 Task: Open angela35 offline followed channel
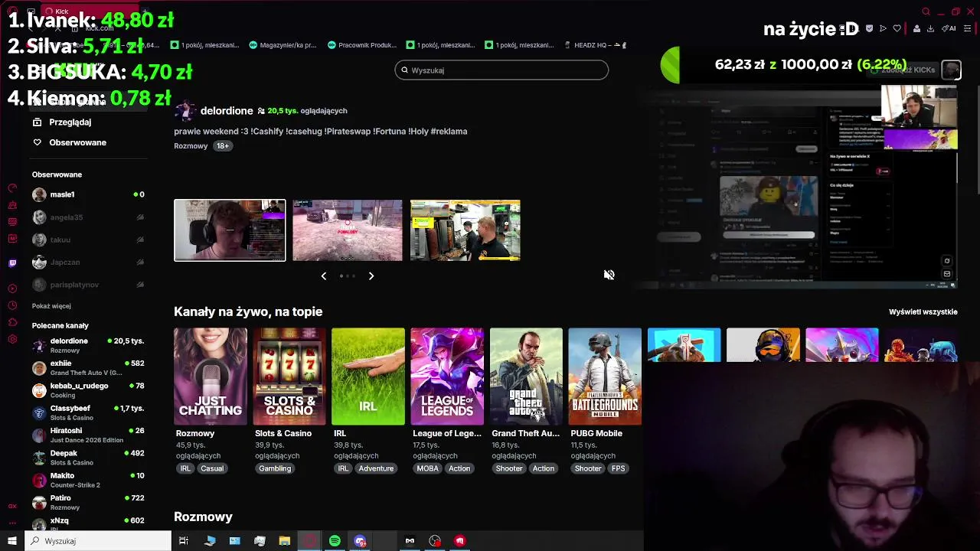click(x=88, y=217)
